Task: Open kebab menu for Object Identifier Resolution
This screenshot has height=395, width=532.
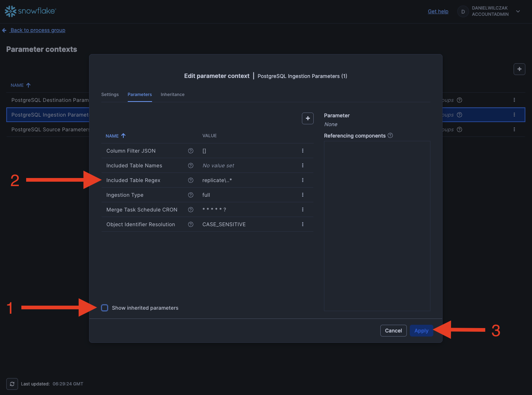Action: click(x=303, y=224)
